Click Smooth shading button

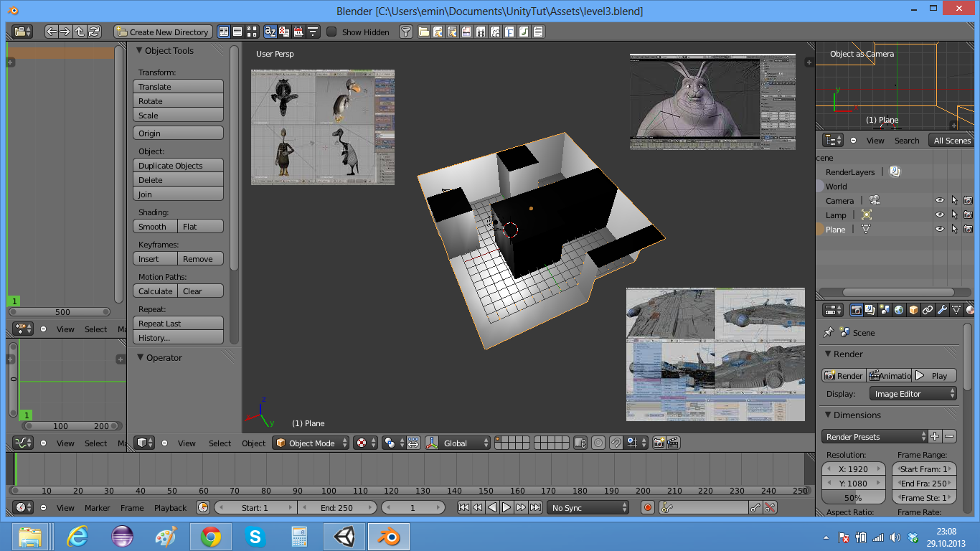click(x=155, y=226)
